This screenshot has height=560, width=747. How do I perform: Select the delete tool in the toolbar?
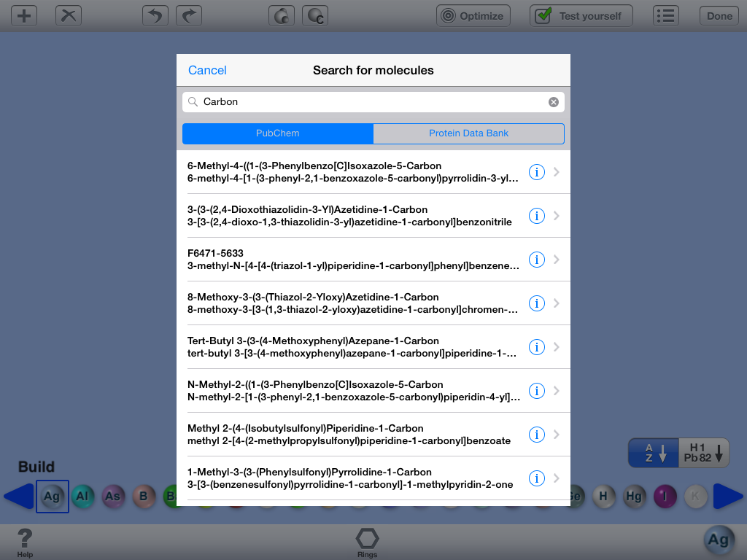[68, 15]
